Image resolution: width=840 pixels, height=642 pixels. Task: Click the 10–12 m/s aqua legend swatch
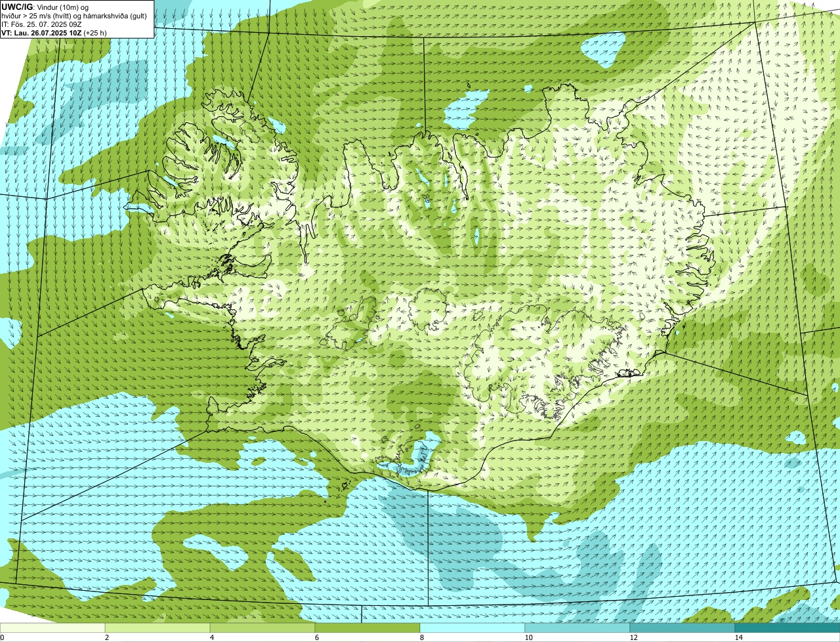577,628
